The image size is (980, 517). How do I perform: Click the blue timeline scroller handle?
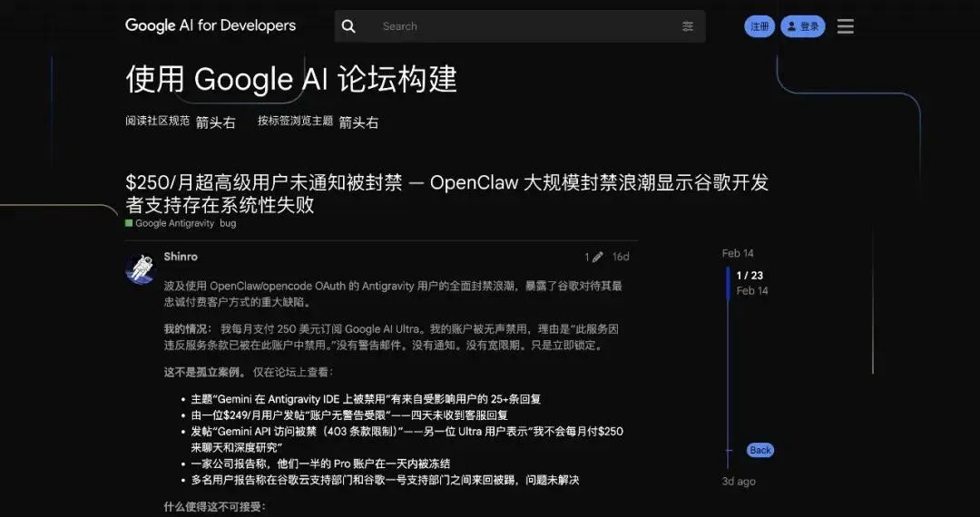728,284
